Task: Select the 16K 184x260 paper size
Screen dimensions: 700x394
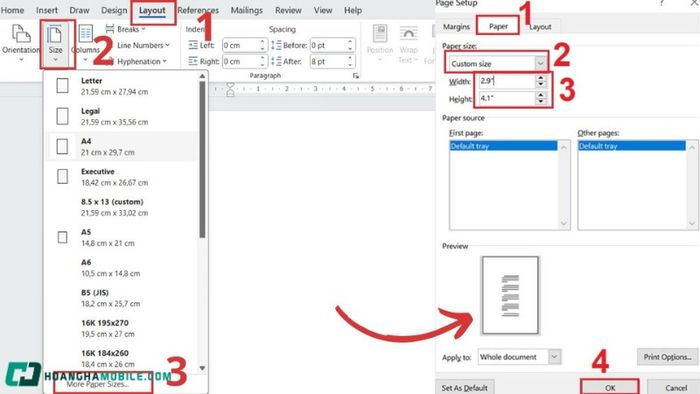Action: pos(121,358)
